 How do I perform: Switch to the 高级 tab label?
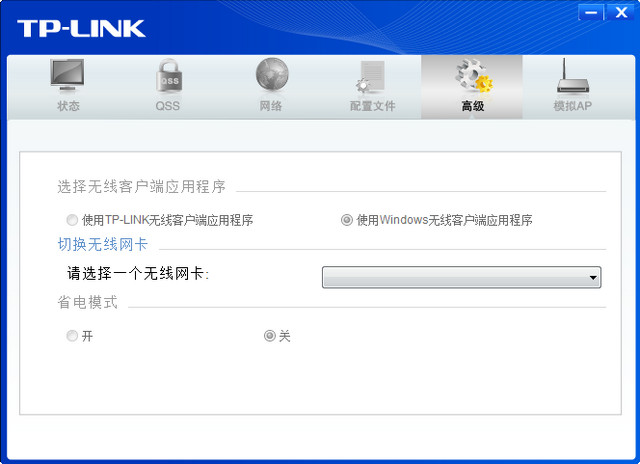473,106
